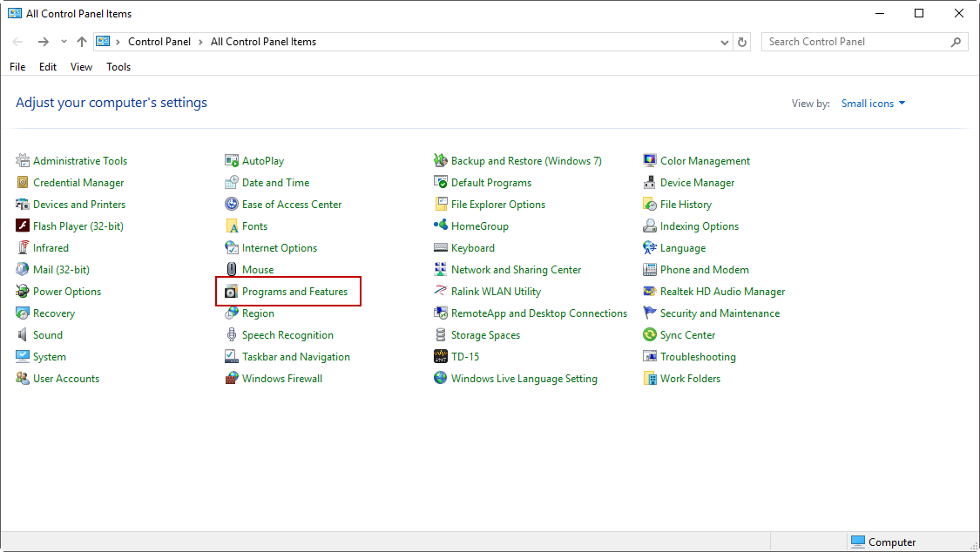Navigate back to Control Panel via breadcrumb
The height and width of the screenshot is (552, 980).
[x=159, y=41]
